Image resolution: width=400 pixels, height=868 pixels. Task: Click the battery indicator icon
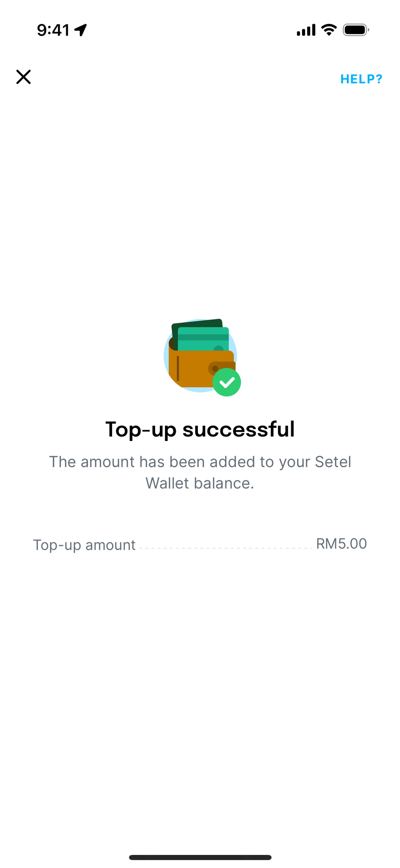356,30
